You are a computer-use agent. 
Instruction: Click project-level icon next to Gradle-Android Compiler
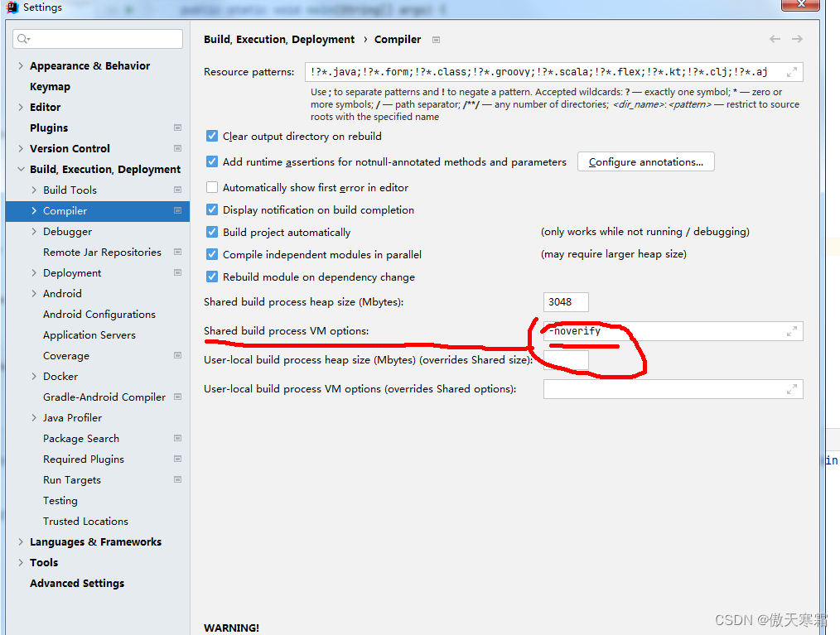tap(178, 397)
